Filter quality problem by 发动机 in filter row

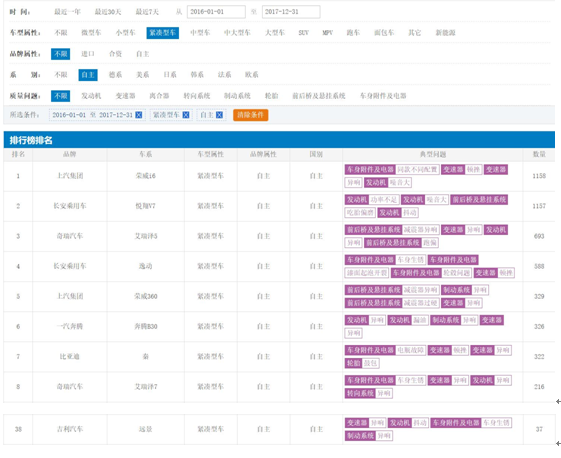coord(91,96)
